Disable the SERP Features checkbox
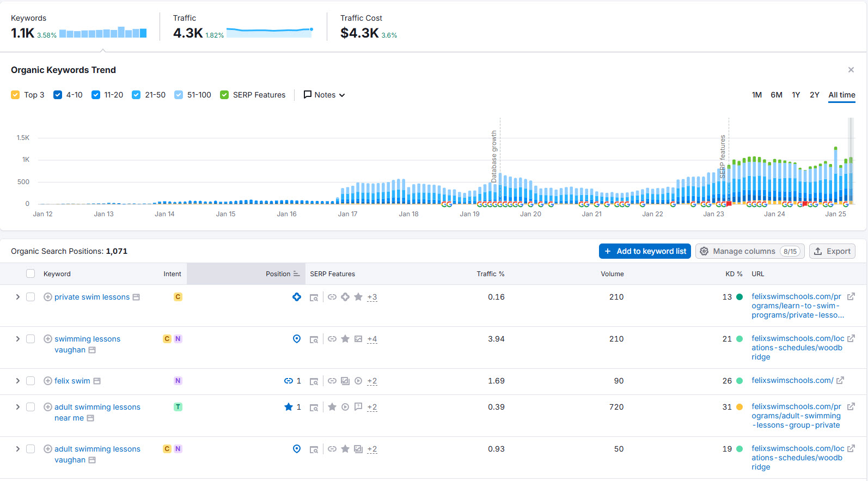Image resolution: width=868 pixels, height=481 pixels. point(224,95)
